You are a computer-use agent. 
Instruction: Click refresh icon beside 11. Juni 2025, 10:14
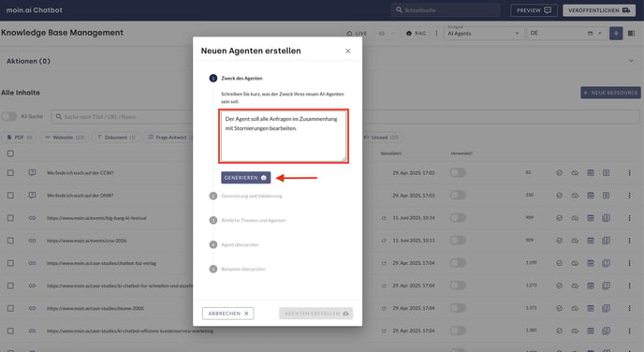384,218
